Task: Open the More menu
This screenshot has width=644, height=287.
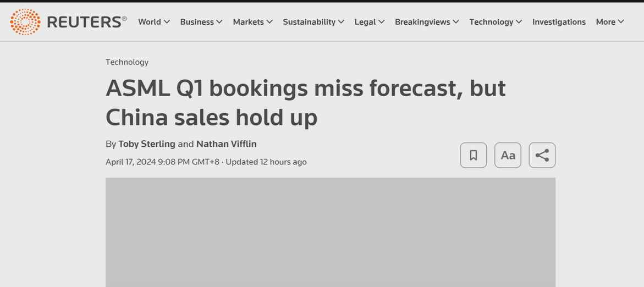Action: pyautogui.click(x=610, y=22)
